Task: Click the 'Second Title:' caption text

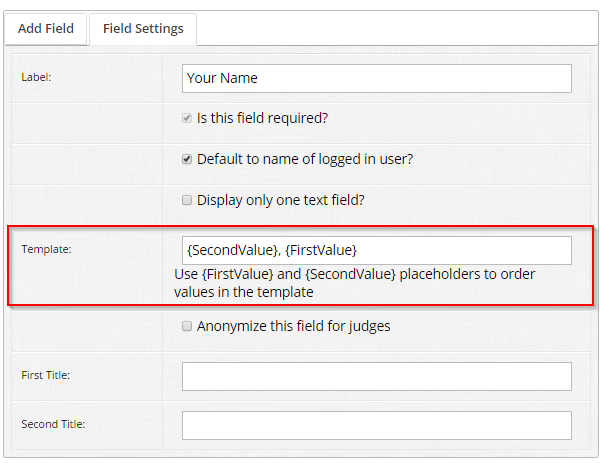Action: [53, 424]
